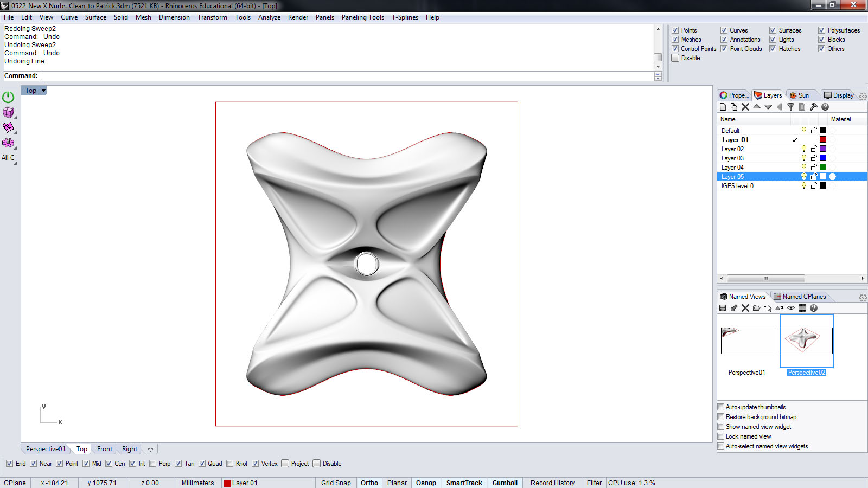The height and width of the screenshot is (488, 868).
Task: Open the layer filter funnel icon
Action: [x=791, y=107]
